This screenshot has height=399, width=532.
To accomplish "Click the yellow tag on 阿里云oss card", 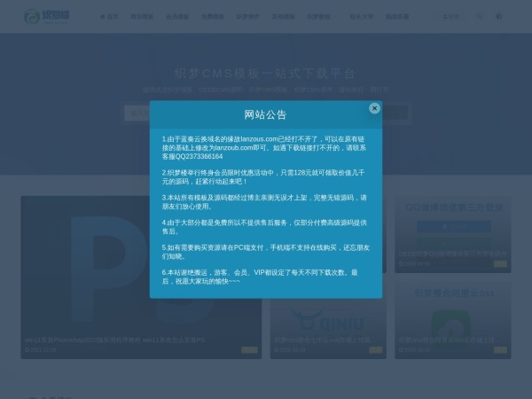I will (500, 350).
